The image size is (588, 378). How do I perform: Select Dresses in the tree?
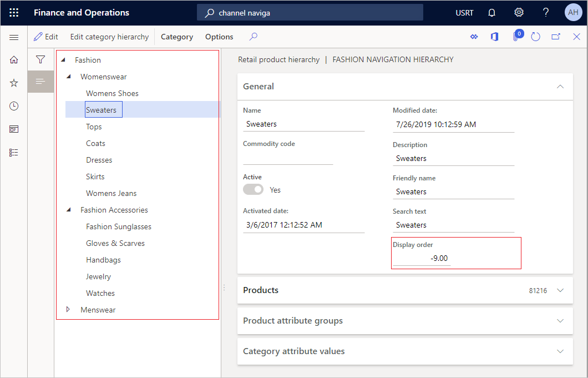[x=99, y=160]
